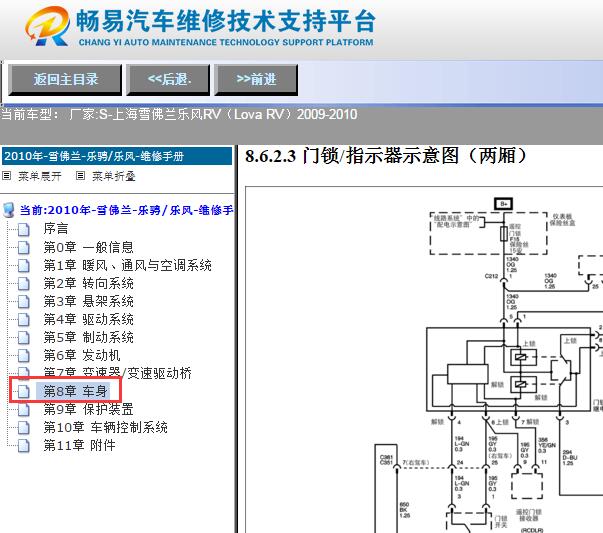This screenshot has width=603, height=533.
Task: Click the 返回主目录 button
Action: click(65, 80)
